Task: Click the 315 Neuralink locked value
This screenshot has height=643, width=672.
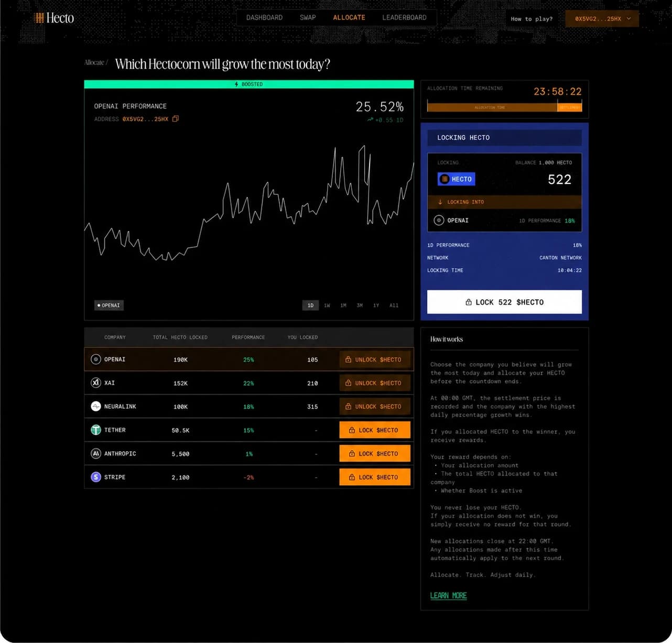Action: 312,407
